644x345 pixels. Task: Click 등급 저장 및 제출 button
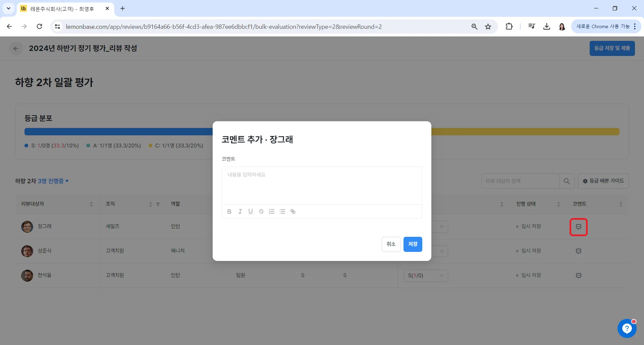click(612, 48)
